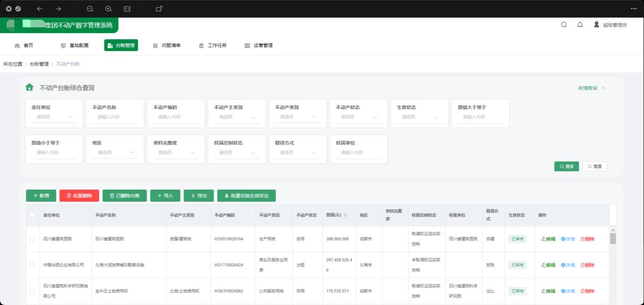Collapse the query panel via 收缩查询
Screen dimensions: 644x305
tap(591, 88)
